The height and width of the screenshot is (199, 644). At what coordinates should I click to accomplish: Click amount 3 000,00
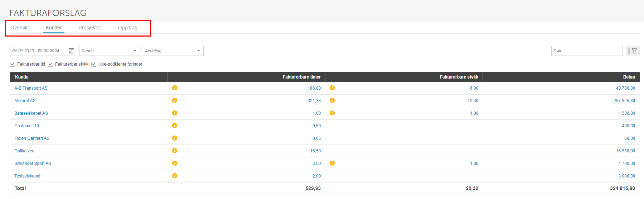627,176
